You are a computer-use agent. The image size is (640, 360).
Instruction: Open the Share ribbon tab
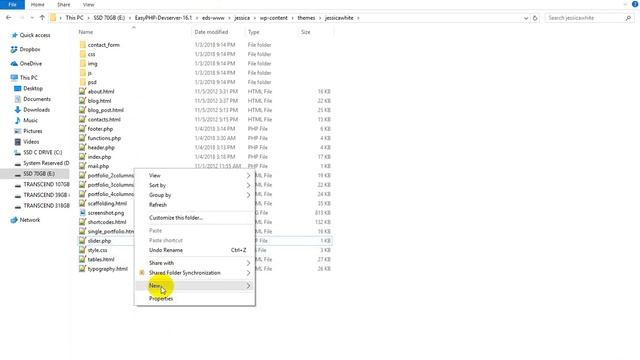click(63, 4)
